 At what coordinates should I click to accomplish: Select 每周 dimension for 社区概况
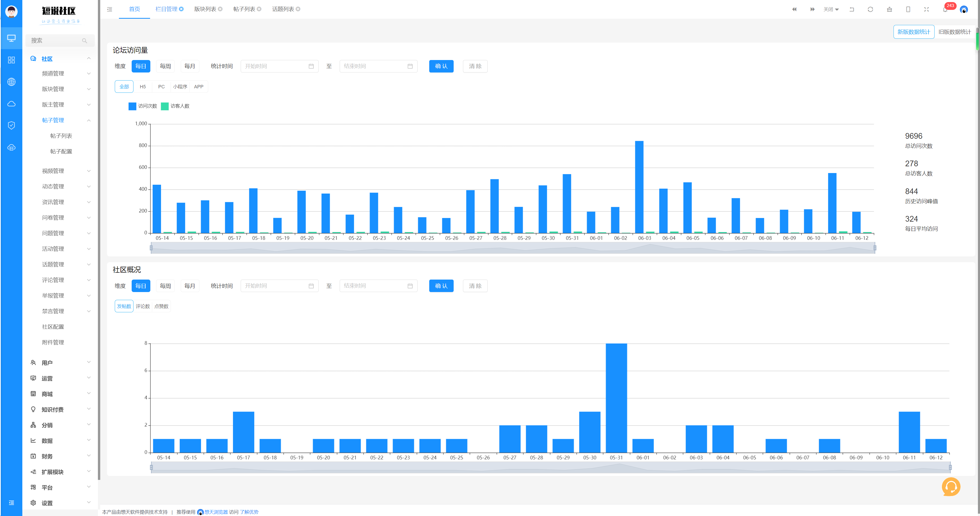(x=165, y=286)
